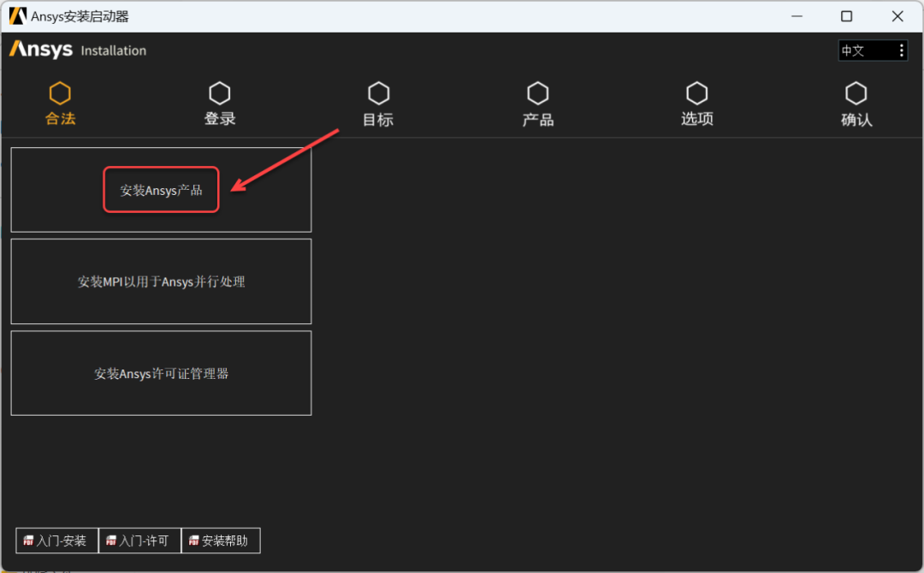The width and height of the screenshot is (924, 573).
Task: Click 安装Ansys许可证管理器 button
Action: tap(161, 374)
